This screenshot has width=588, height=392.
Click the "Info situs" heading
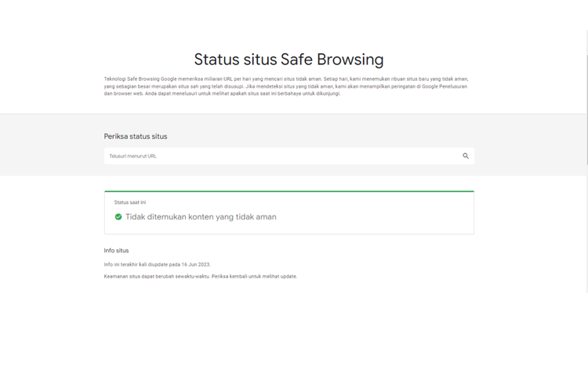[116, 251]
